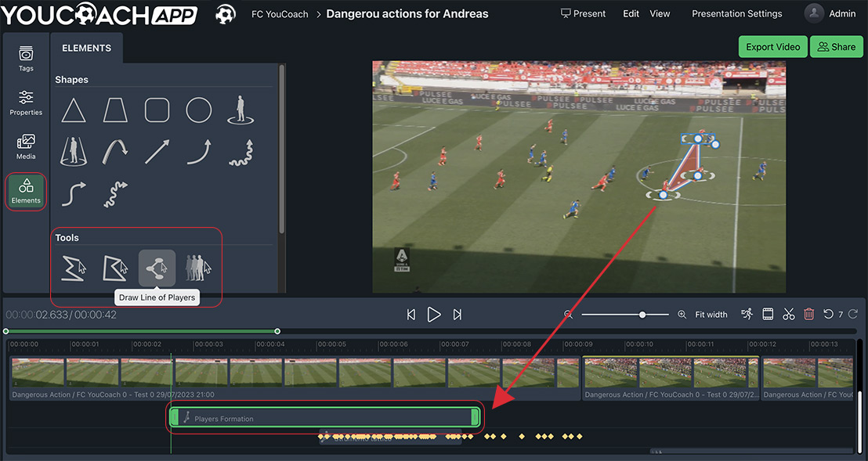Click the Fit width button
The width and height of the screenshot is (868, 461).
coord(711,315)
